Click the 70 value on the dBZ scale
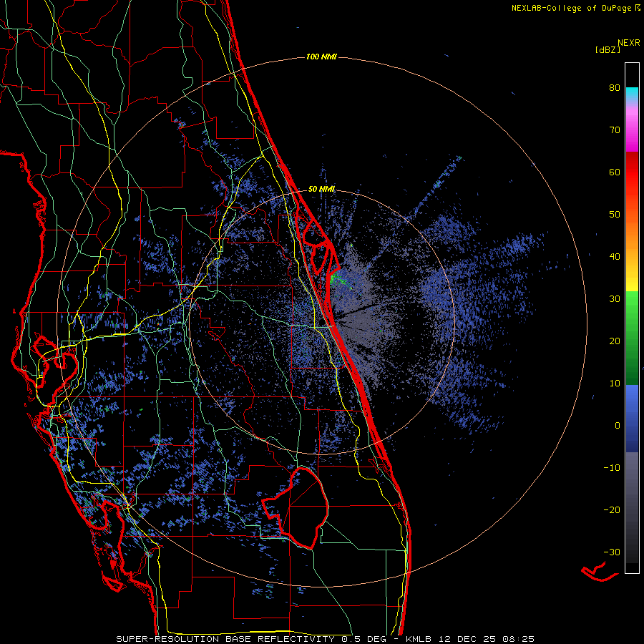 [x=615, y=130]
